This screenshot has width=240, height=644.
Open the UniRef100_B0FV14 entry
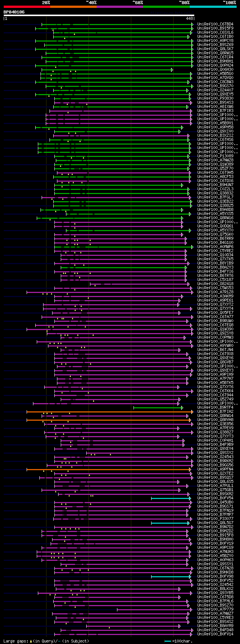pos(215,634)
